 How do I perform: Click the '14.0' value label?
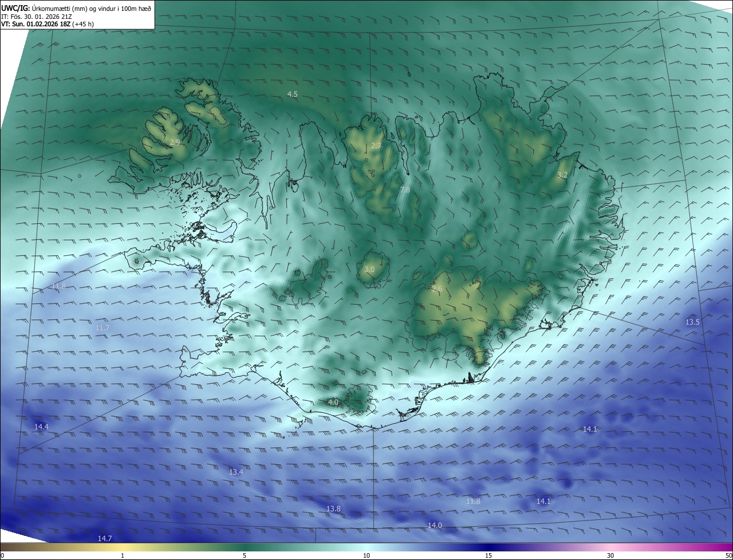coord(435,525)
